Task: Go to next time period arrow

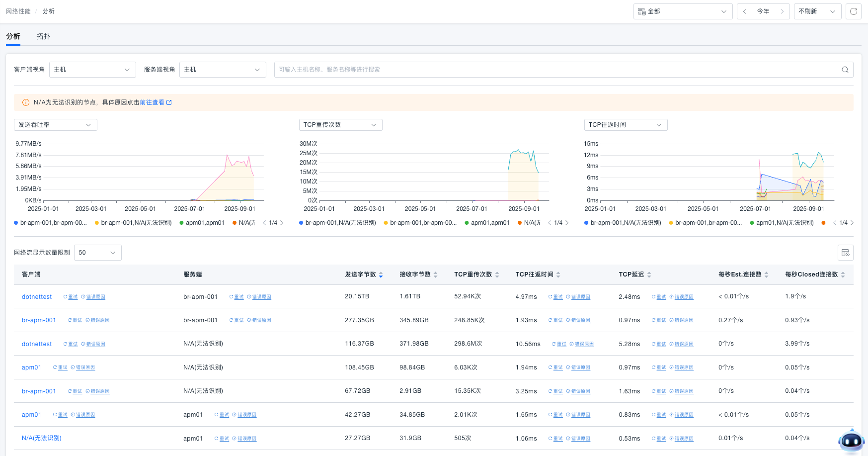Action: pos(782,11)
